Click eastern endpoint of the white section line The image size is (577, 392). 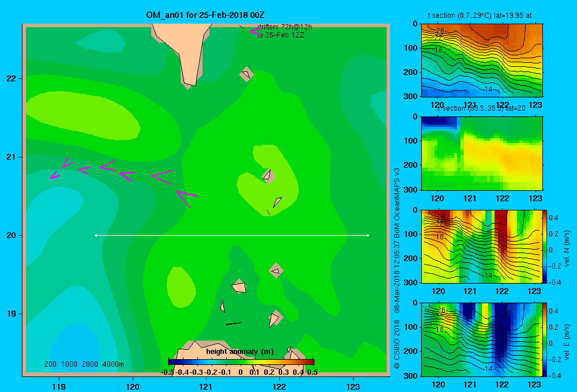point(368,235)
